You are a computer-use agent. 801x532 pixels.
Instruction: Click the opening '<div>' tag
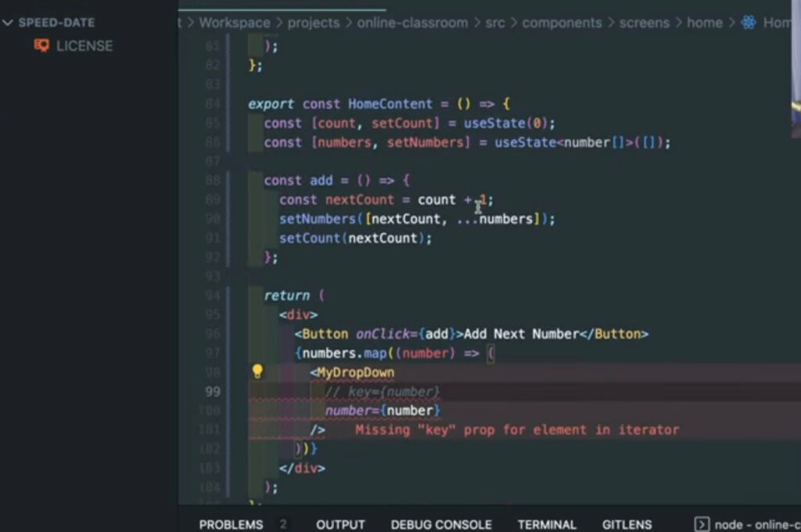[298, 315]
